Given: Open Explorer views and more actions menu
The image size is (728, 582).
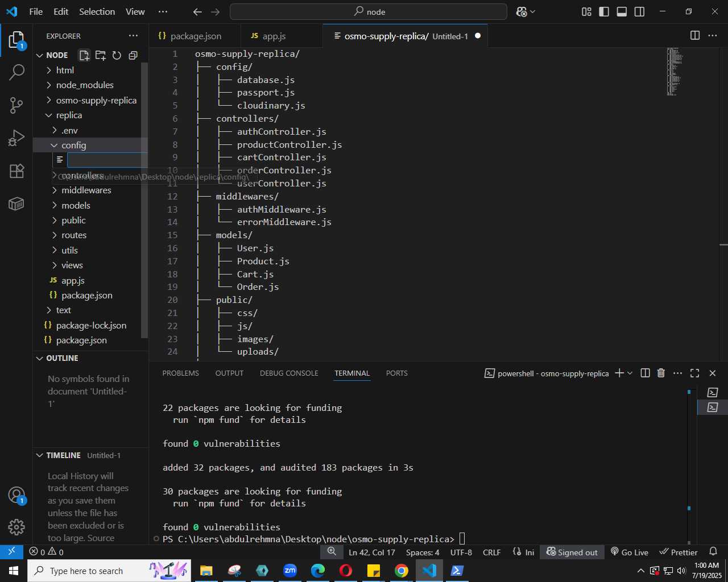Looking at the screenshot, I should [134, 36].
